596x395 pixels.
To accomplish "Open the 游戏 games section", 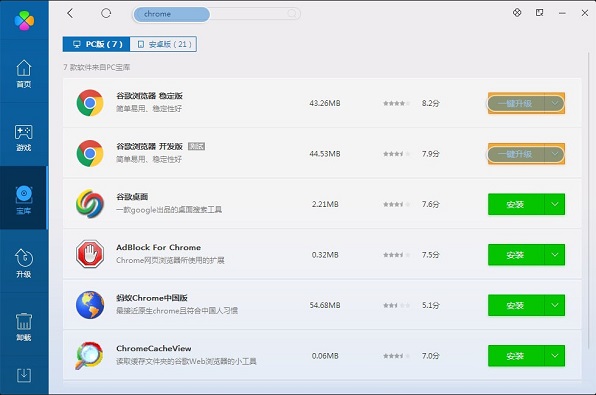I will click(x=24, y=137).
